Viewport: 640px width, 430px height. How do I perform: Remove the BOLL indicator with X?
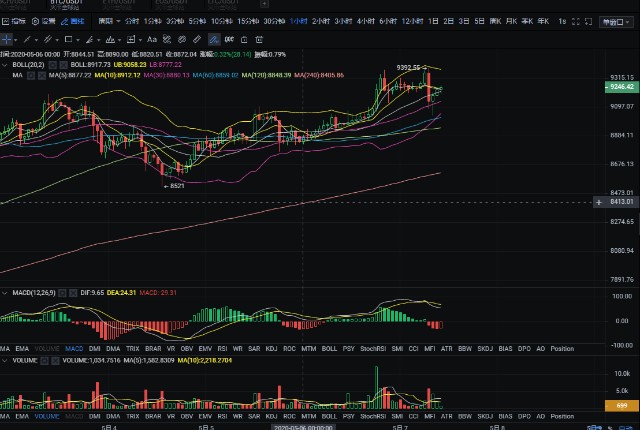[64, 65]
